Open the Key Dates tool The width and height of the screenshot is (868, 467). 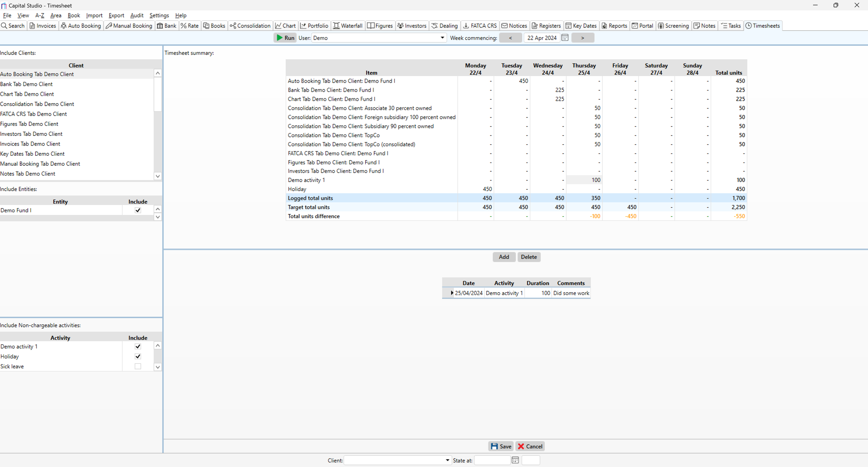coord(581,25)
